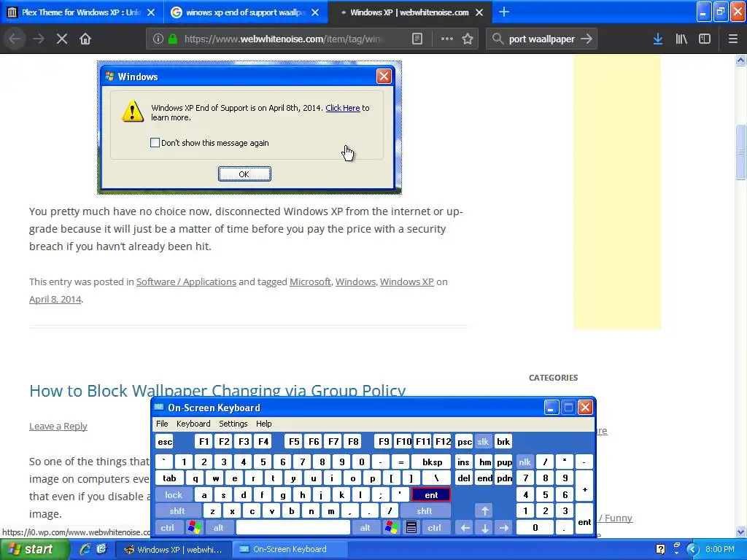Open the Keyboard menu
Image resolution: width=747 pixels, height=560 pixels.
(x=193, y=424)
